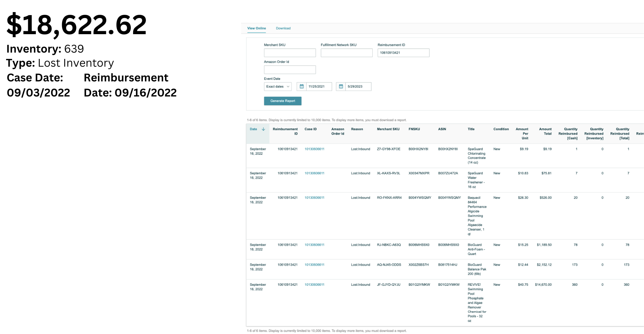Image resolution: width=644 pixels, height=334 pixels.
Task: Click the Date column sort arrow
Action: click(263, 129)
